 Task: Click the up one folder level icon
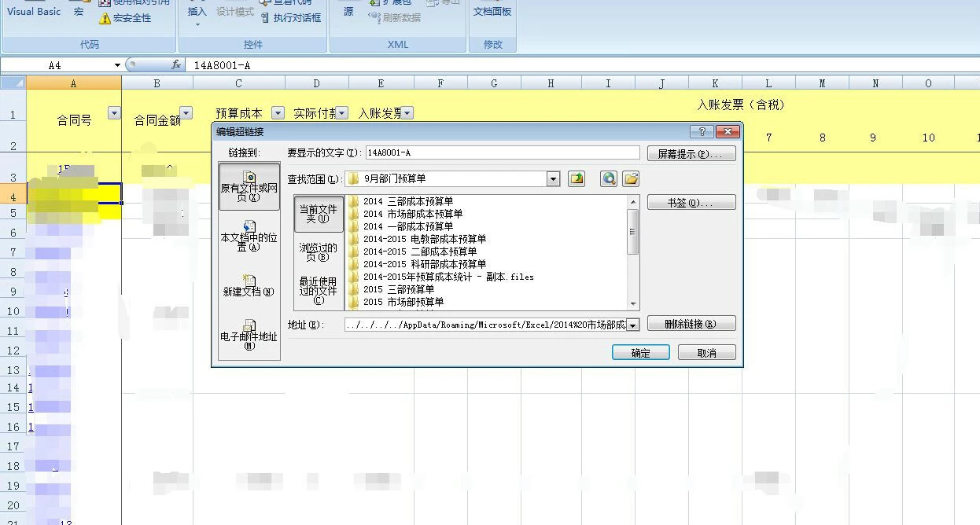coord(577,178)
